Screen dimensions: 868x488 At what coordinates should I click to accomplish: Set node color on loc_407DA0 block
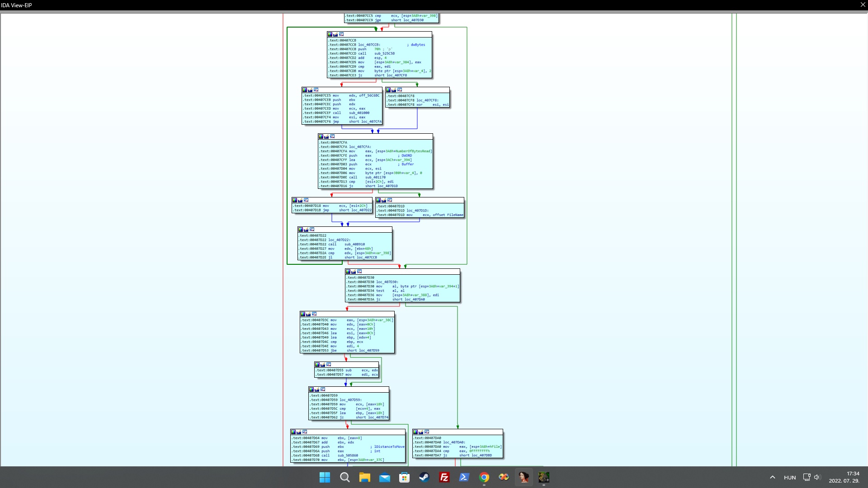(x=415, y=432)
